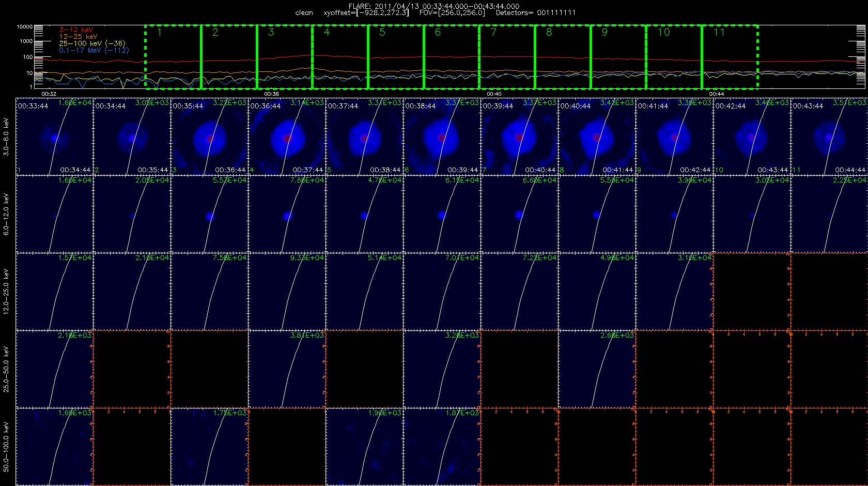Select interval 9 box in the light curve
868x486 pixels.
[x=618, y=57]
